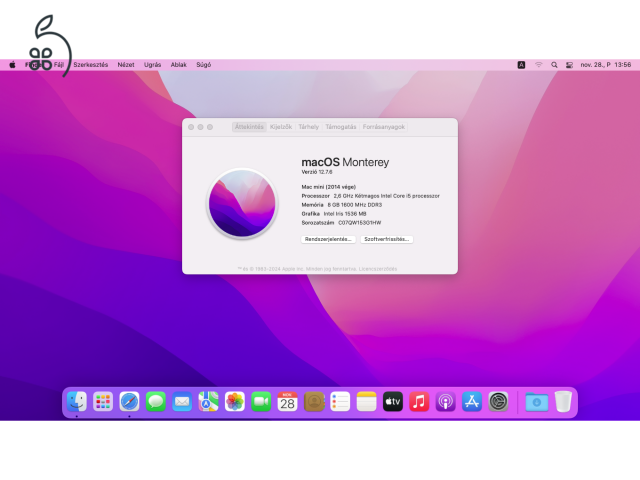Open Finder from the Dock
The height and width of the screenshot is (480, 640).
[x=77, y=402]
